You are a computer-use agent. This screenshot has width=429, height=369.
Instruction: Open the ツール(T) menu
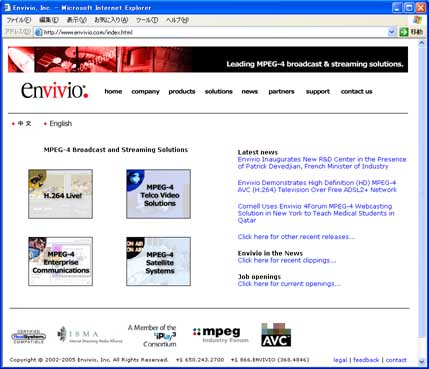pyautogui.click(x=147, y=20)
